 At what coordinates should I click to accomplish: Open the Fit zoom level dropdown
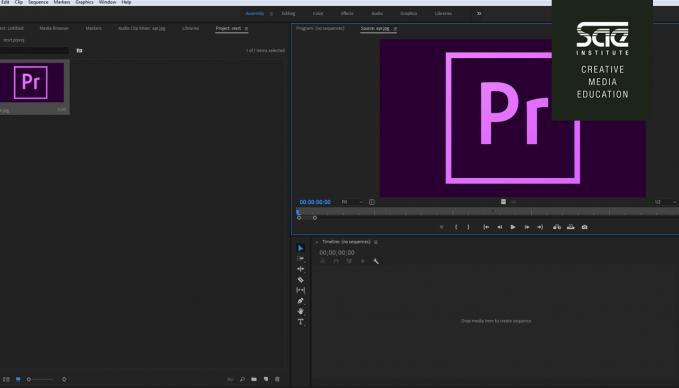[352, 202]
